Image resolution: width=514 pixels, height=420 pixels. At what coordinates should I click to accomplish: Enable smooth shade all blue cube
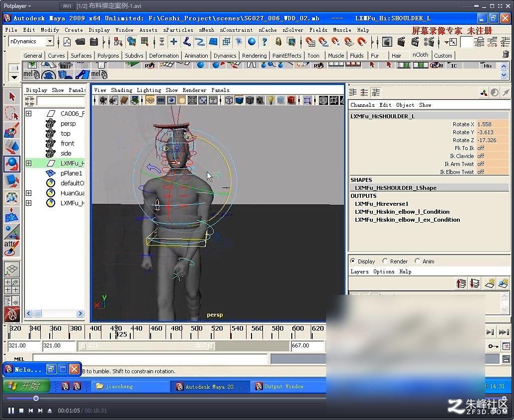click(x=239, y=100)
